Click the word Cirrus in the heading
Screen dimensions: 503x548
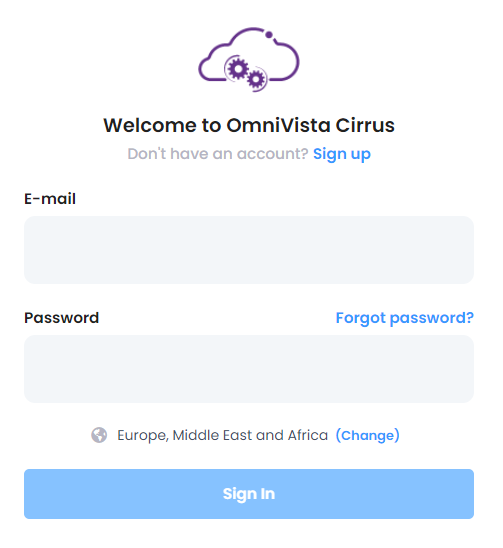click(x=365, y=125)
